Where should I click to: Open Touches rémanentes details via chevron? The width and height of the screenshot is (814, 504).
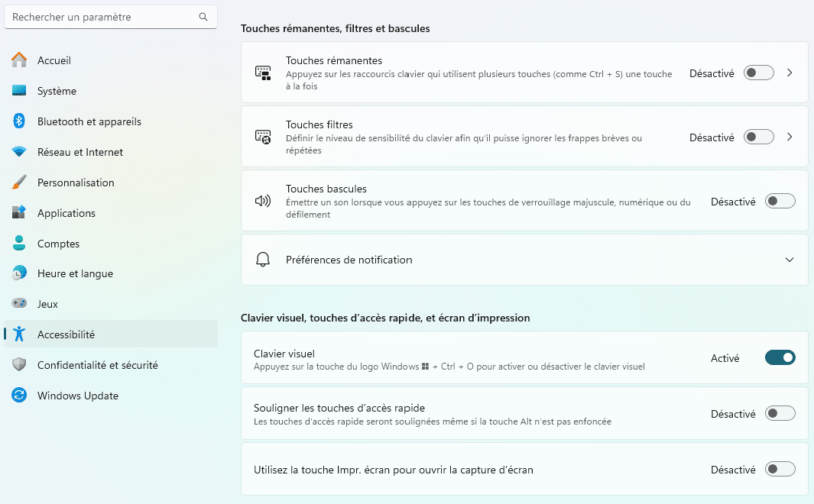coord(790,73)
